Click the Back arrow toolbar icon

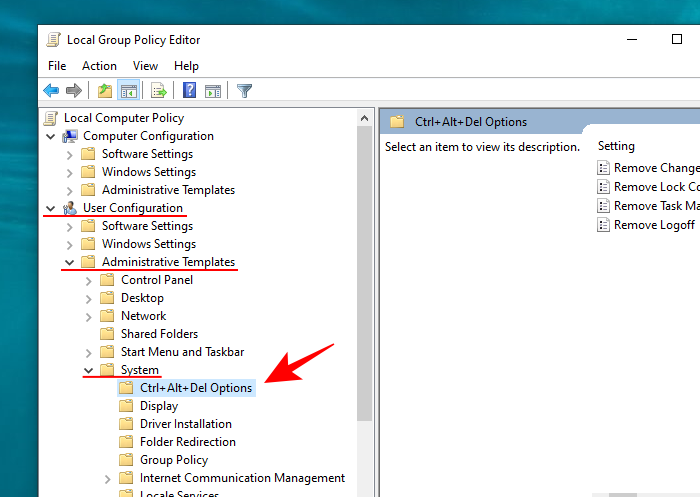tap(51, 91)
